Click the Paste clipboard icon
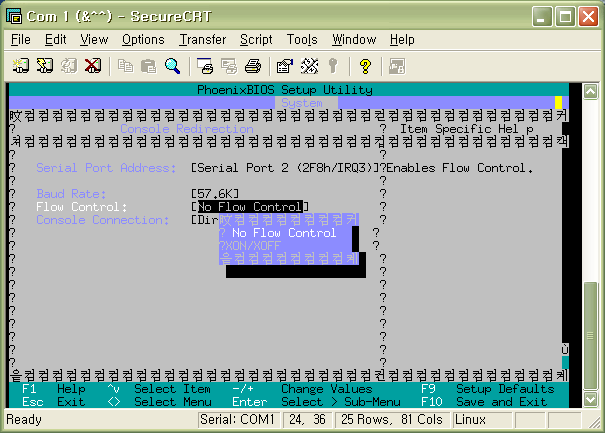This screenshot has width=605, height=433. click(x=149, y=66)
